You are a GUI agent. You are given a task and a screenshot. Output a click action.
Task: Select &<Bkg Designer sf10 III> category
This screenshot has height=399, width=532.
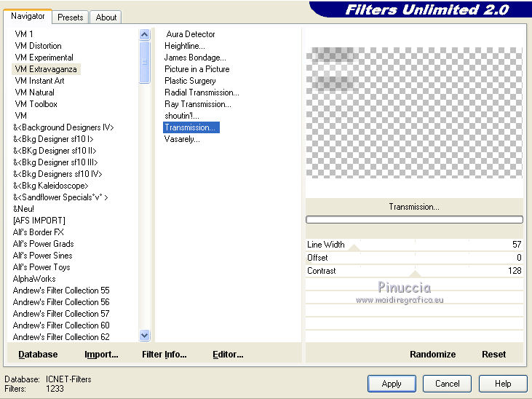tap(55, 162)
